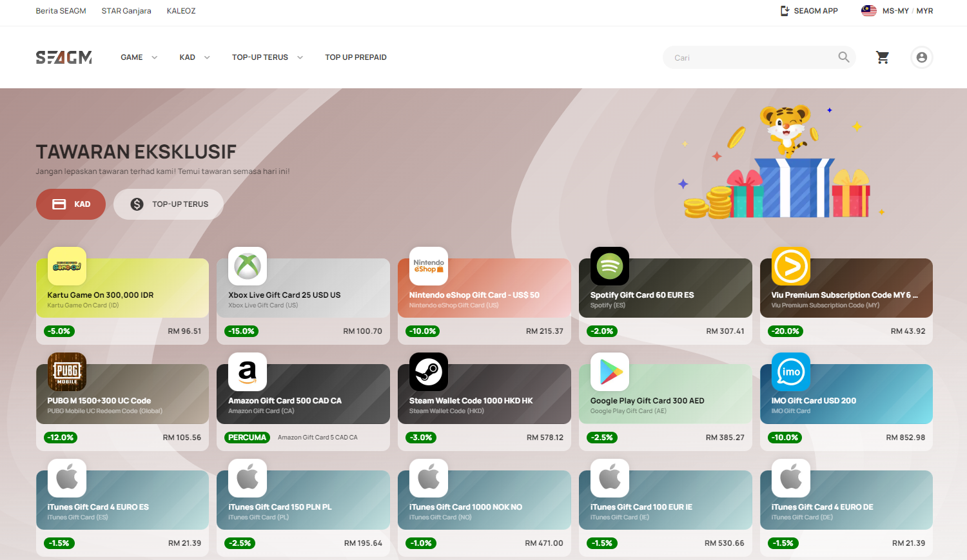
Task: Open TOP UP PREPAID menu item
Action: [356, 57]
